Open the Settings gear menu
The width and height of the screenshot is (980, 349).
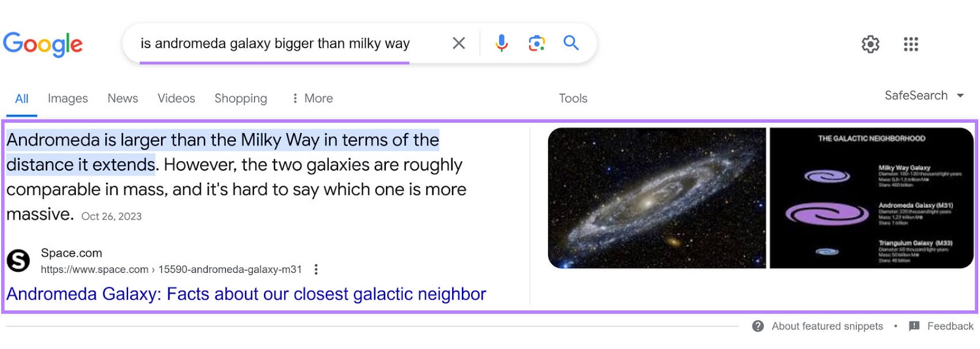(x=870, y=44)
